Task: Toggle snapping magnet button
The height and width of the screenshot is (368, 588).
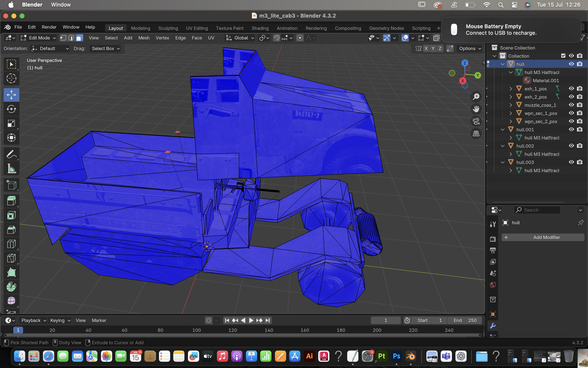Action: click(276, 38)
